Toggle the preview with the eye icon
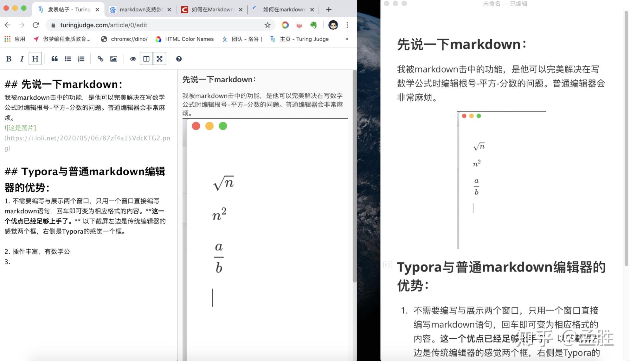This screenshot has width=630, height=364. [x=133, y=59]
